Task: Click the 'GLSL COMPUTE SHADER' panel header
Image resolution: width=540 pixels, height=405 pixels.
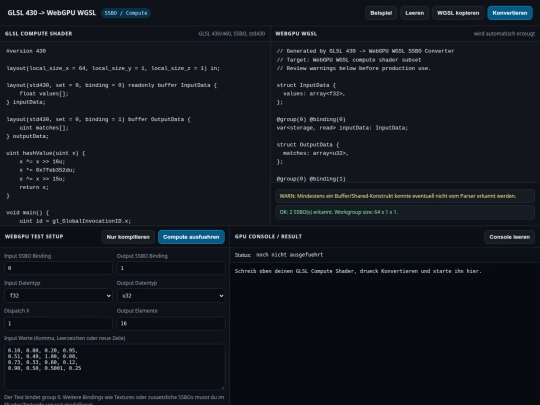Action: [39, 34]
